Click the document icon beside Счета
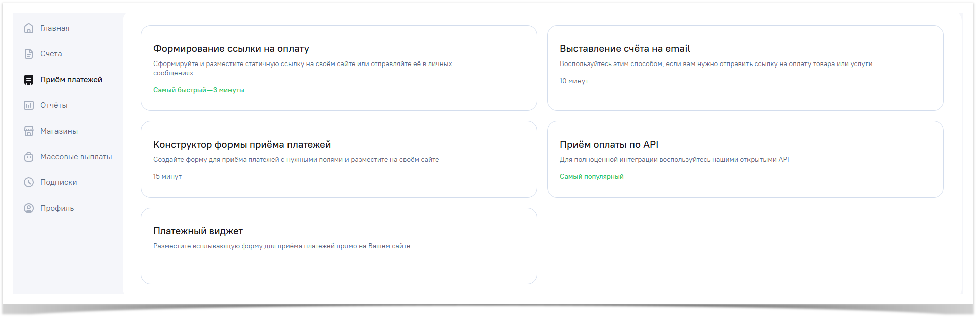 pyautogui.click(x=29, y=54)
